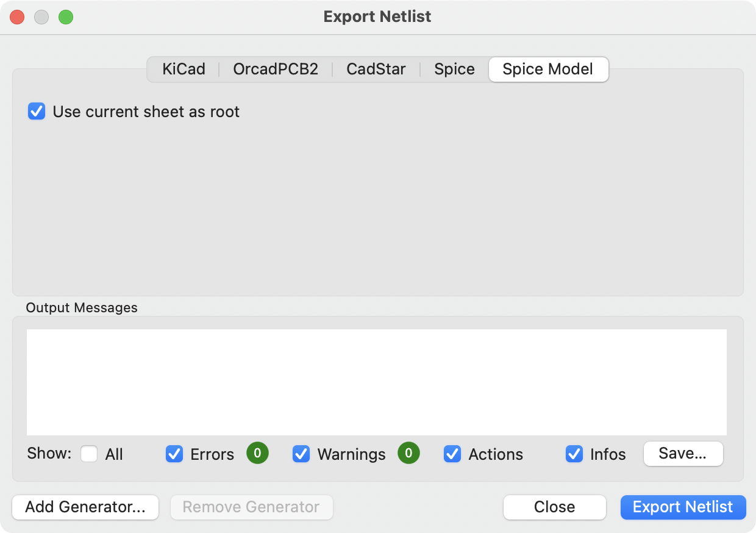Disable the Infos message filter
Viewport: 756px width, 533px height.
coord(574,454)
